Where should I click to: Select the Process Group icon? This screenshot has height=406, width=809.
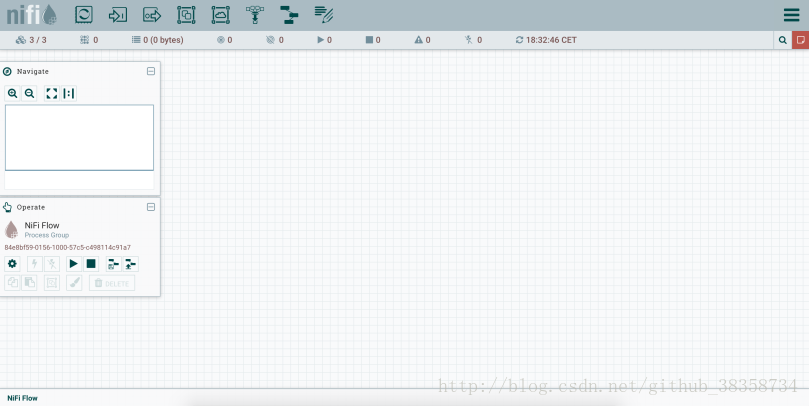pyautogui.click(x=186, y=15)
